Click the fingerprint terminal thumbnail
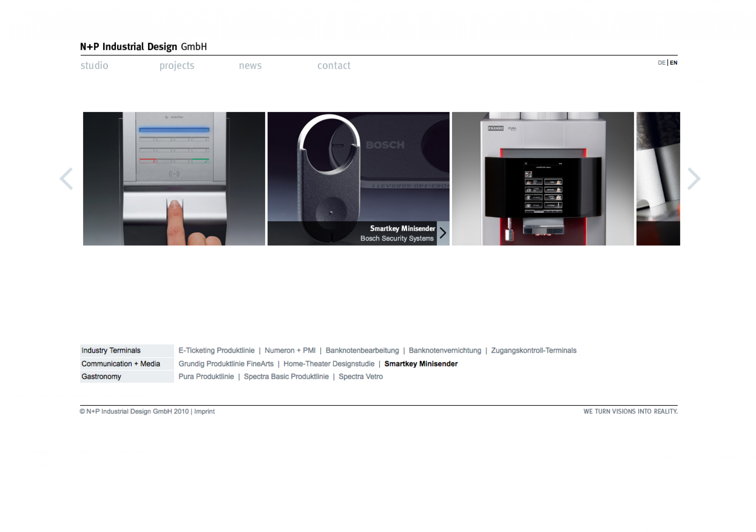 pyautogui.click(x=174, y=178)
